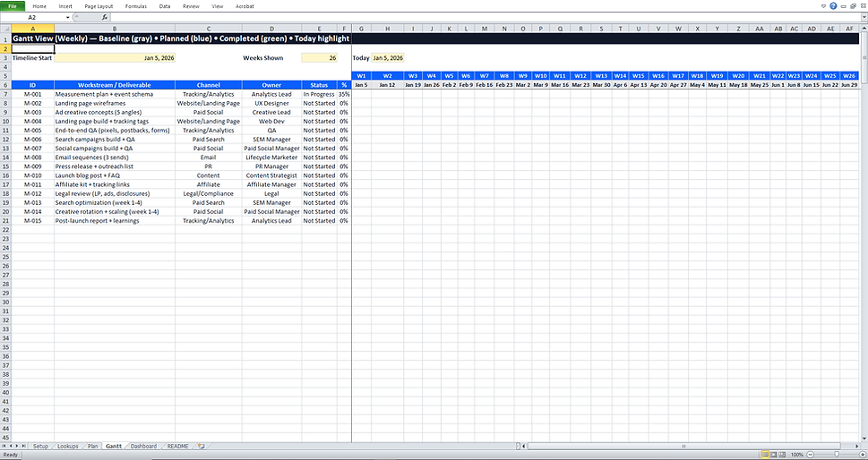Switch to the Insert ribbon tab
The height and width of the screenshot is (460, 868).
[66, 6]
